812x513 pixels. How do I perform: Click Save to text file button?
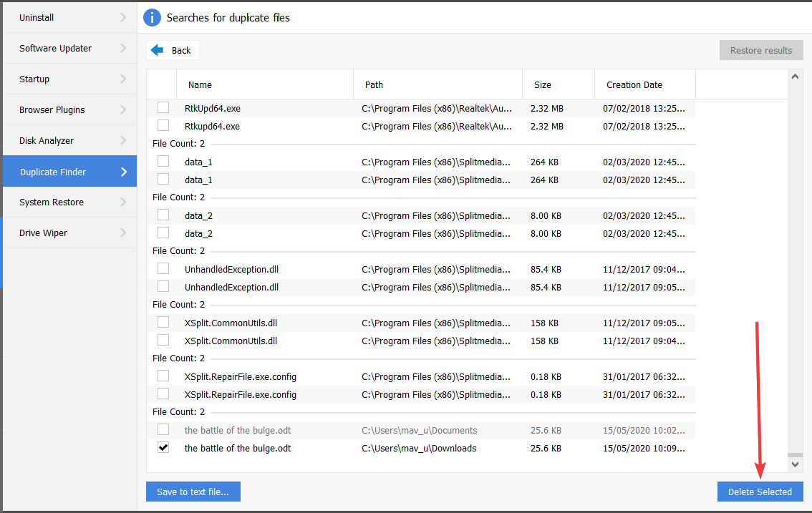click(193, 492)
